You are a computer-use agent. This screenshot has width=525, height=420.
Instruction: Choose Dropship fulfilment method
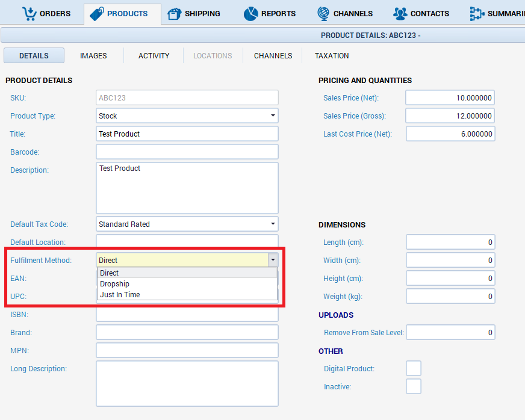pyautogui.click(x=187, y=284)
